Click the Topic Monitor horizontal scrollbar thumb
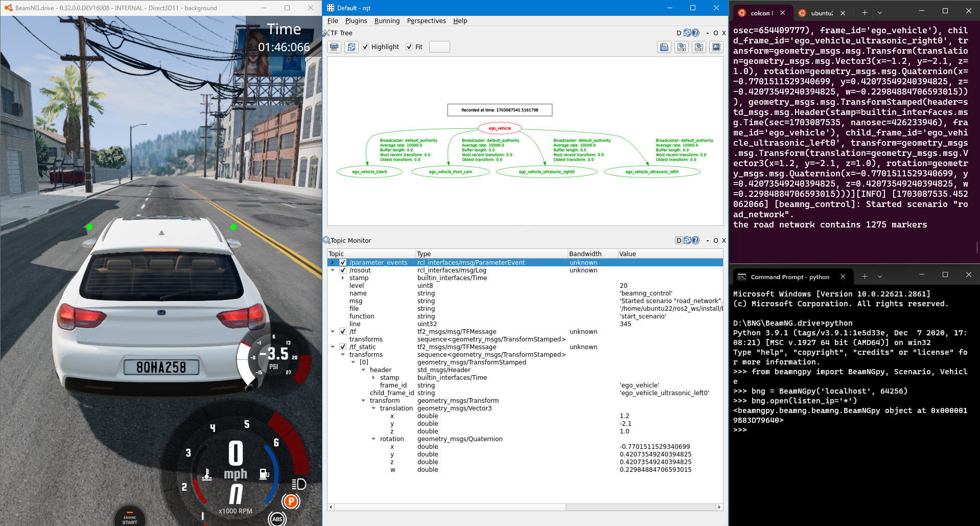This screenshot has width=980, height=526. [x=450, y=508]
